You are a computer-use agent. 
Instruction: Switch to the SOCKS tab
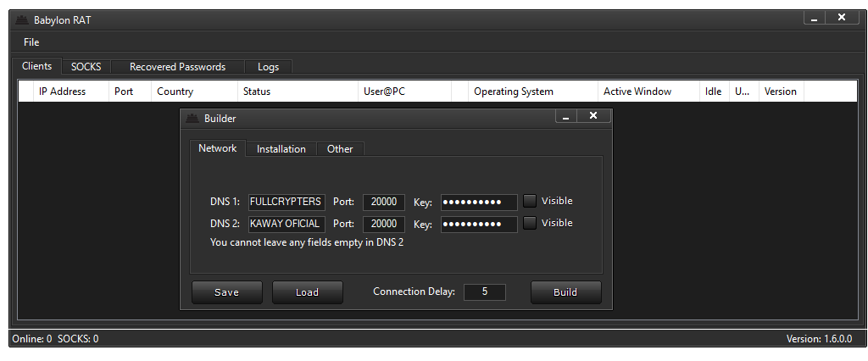coord(86,66)
